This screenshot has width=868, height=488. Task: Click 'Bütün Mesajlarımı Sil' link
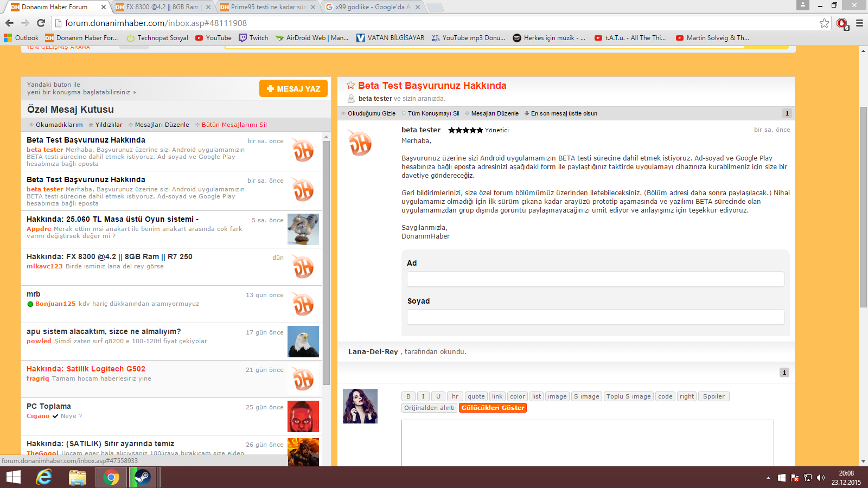(234, 125)
